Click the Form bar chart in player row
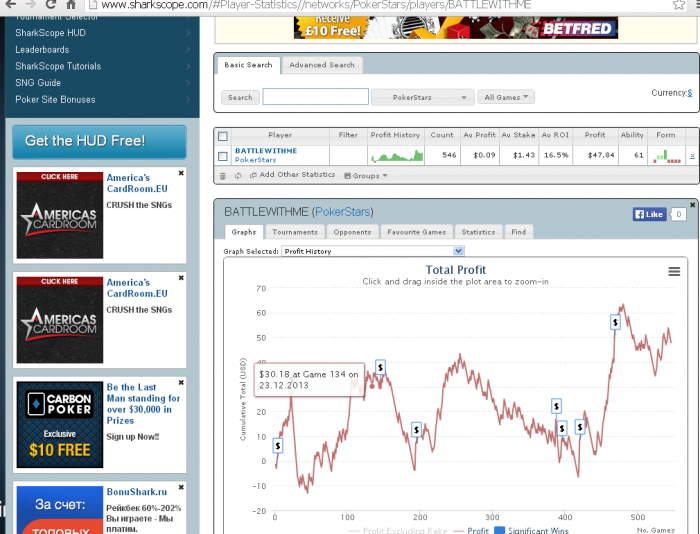The width and height of the screenshot is (700, 534). (667, 156)
